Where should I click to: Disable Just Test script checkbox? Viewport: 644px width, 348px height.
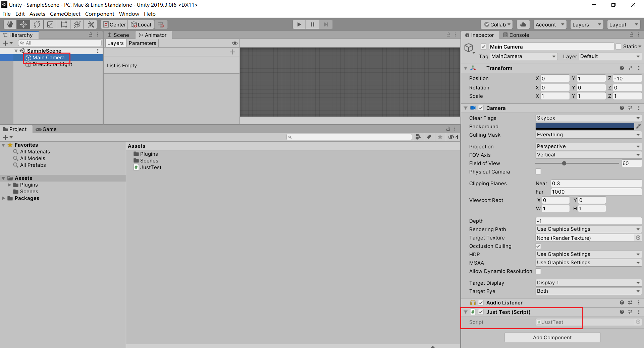pos(481,312)
